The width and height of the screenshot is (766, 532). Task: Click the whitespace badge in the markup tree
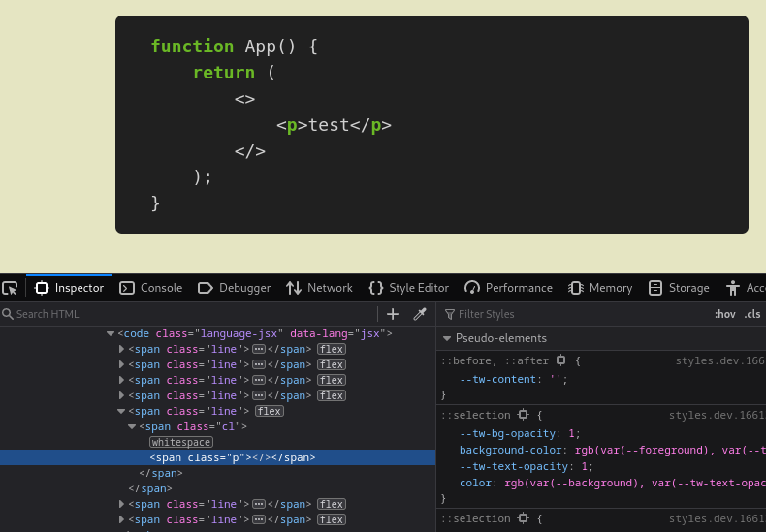[180, 442]
